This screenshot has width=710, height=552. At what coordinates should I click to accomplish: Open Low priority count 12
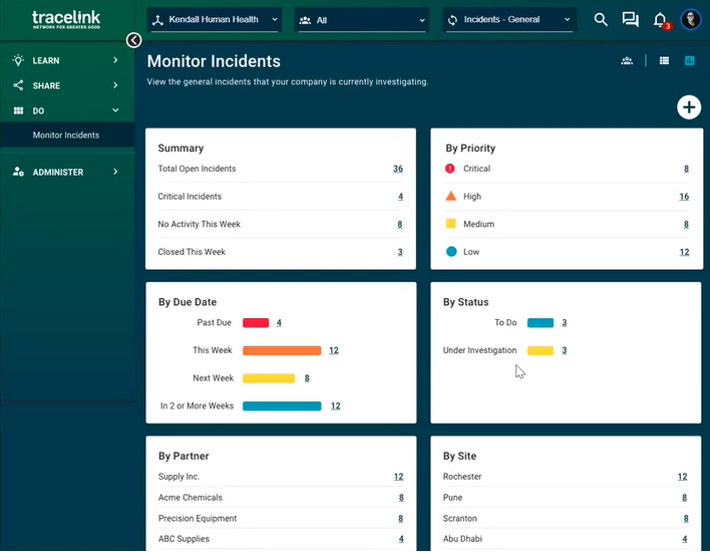[684, 252]
